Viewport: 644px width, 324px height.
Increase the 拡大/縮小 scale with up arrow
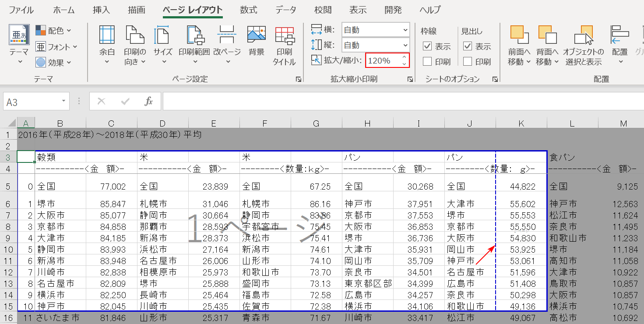click(x=404, y=57)
